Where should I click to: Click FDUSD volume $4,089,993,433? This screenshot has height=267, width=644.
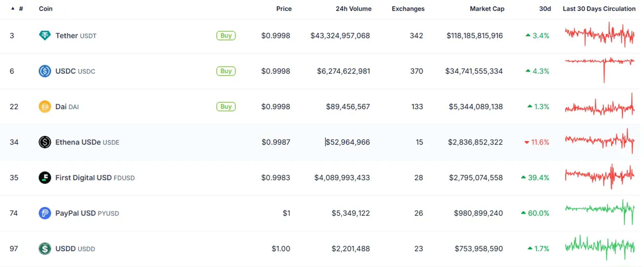click(342, 178)
